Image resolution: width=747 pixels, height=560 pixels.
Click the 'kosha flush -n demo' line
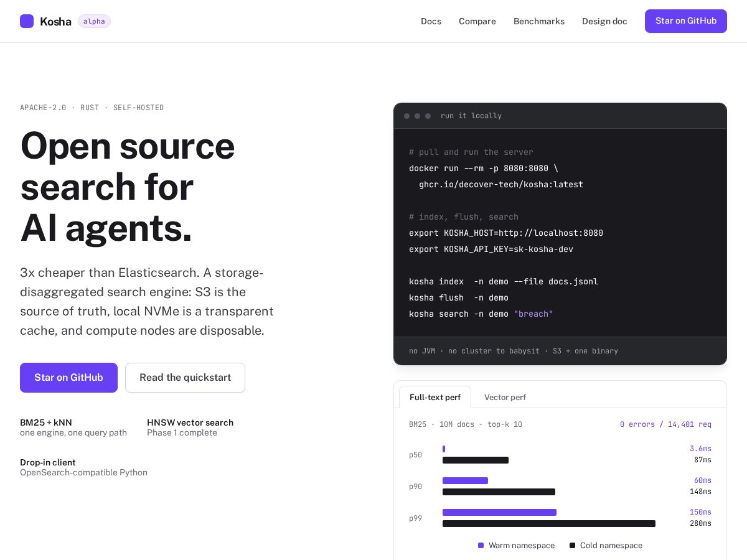[x=459, y=298]
